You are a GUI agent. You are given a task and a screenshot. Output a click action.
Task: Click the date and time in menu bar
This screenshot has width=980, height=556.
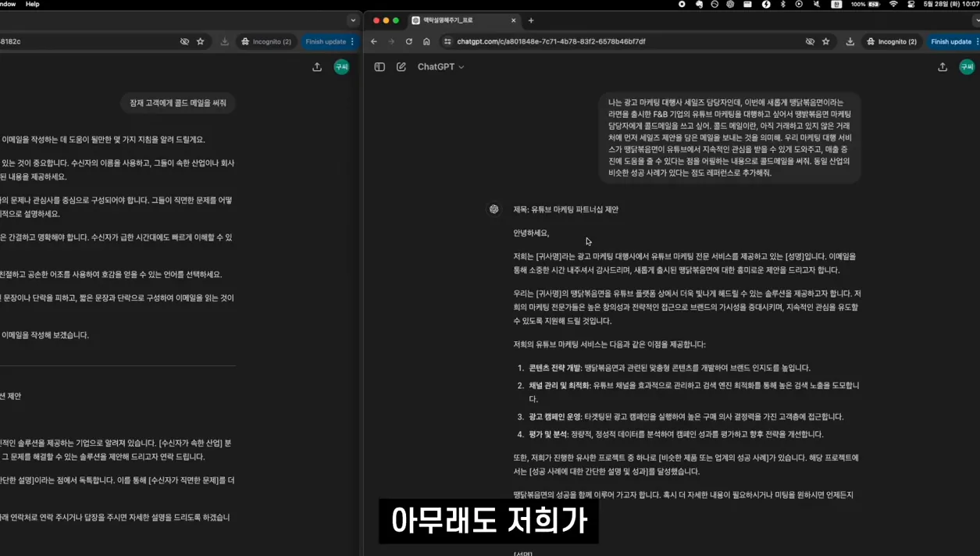point(951,4)
